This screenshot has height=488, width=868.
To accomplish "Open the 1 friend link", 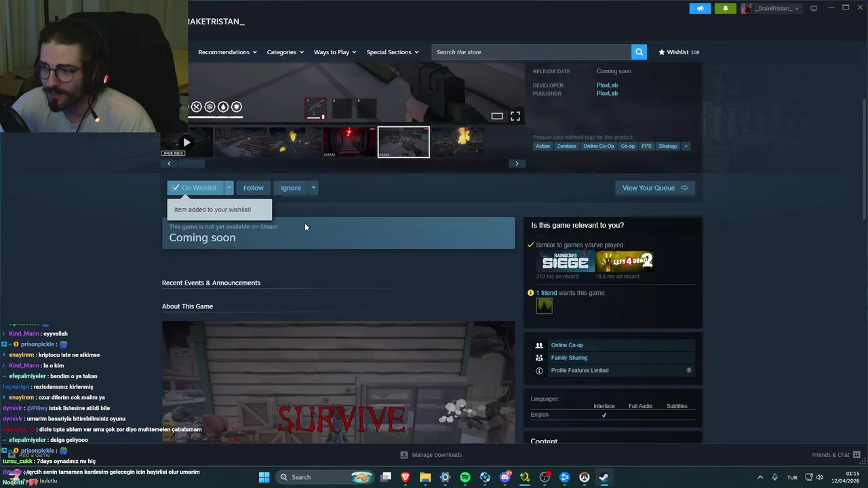I will [547, 293].
